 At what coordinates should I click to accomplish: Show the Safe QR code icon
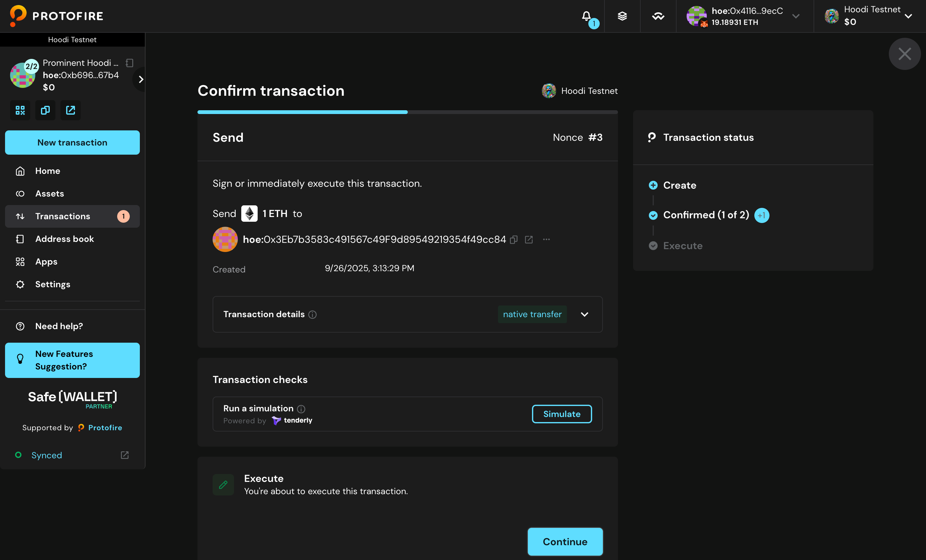pyautogui.click(x=20, y=110)
